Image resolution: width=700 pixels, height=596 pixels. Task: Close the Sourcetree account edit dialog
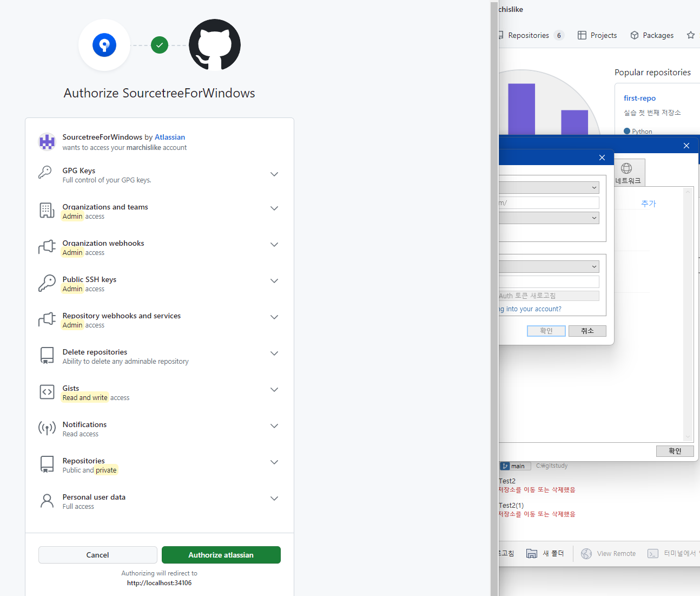coord(602,158)
